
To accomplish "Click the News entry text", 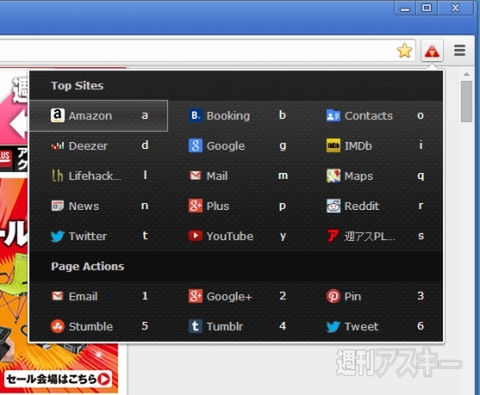I will [x=84, y=206].
